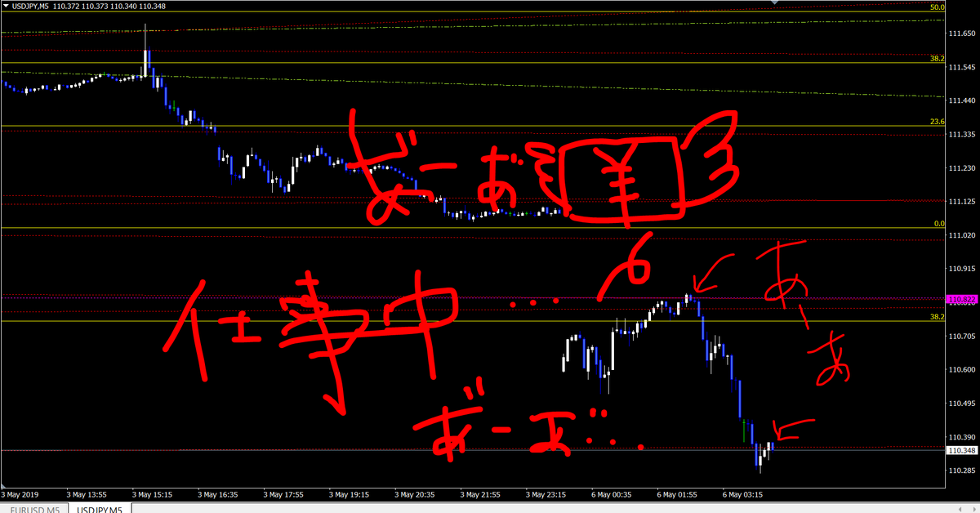Click the 110.600 price scale value
Viewport: 980px width, 513px height.
tap(964, 370)
